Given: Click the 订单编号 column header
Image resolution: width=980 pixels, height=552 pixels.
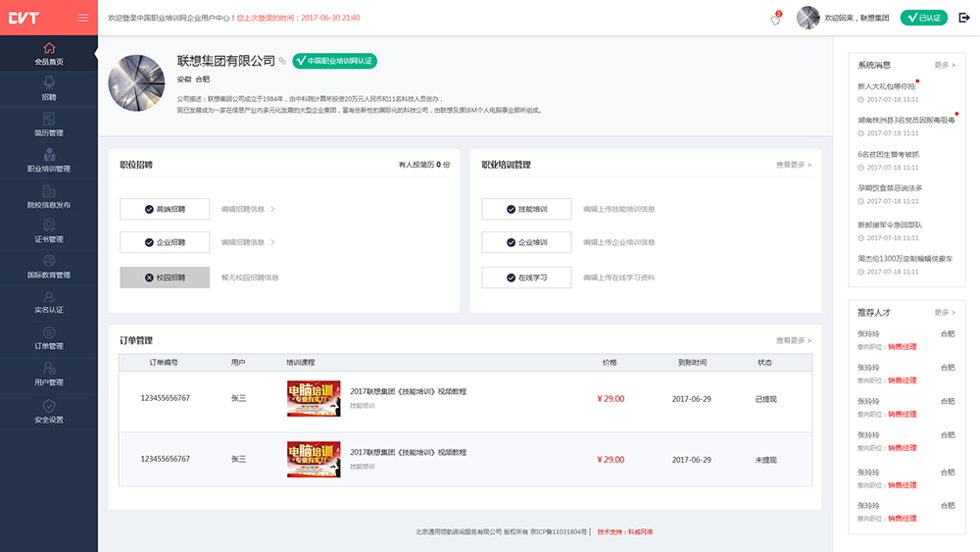Looking at the screenshot, I should point(164,362).
